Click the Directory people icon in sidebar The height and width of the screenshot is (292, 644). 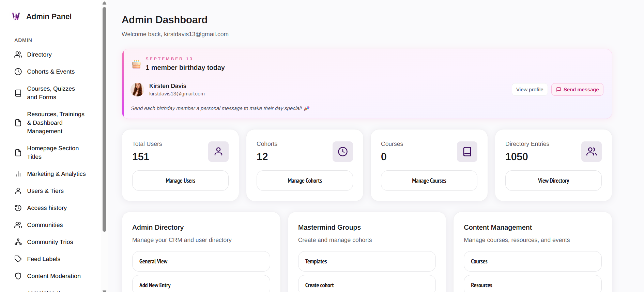[x=18, y=55]
